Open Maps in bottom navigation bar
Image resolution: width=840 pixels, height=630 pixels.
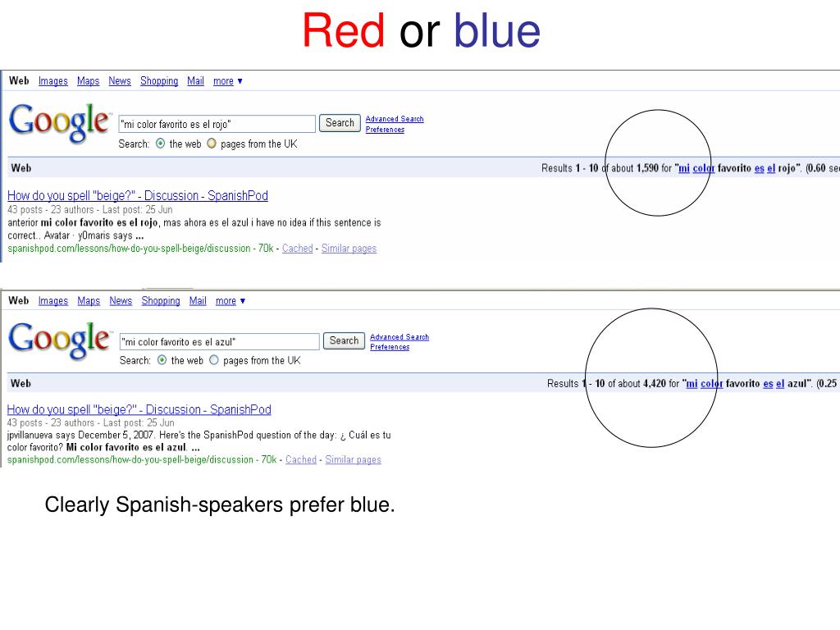(x=89, y=301)
